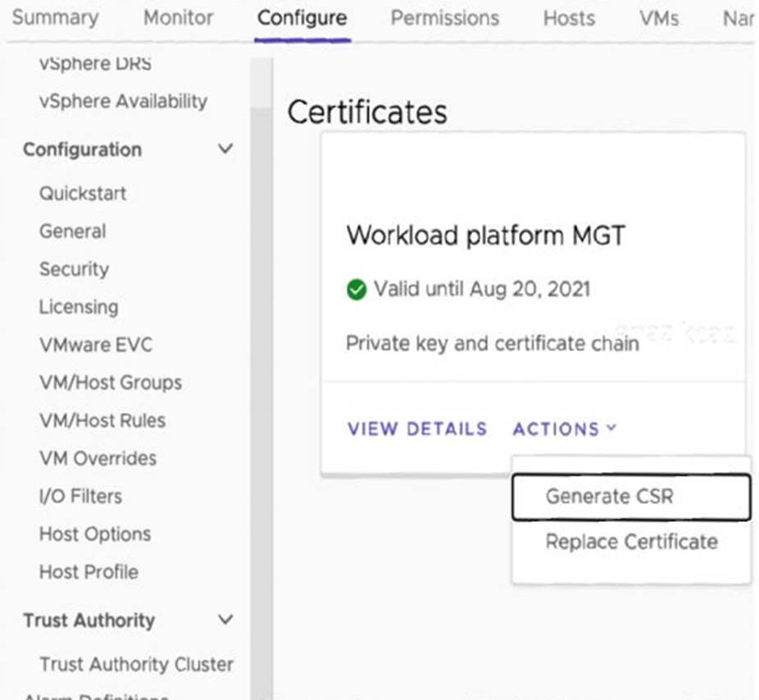759x700 pixels.
Task: Open VM/Host Groups settings
Action: [x=111, y=382]
